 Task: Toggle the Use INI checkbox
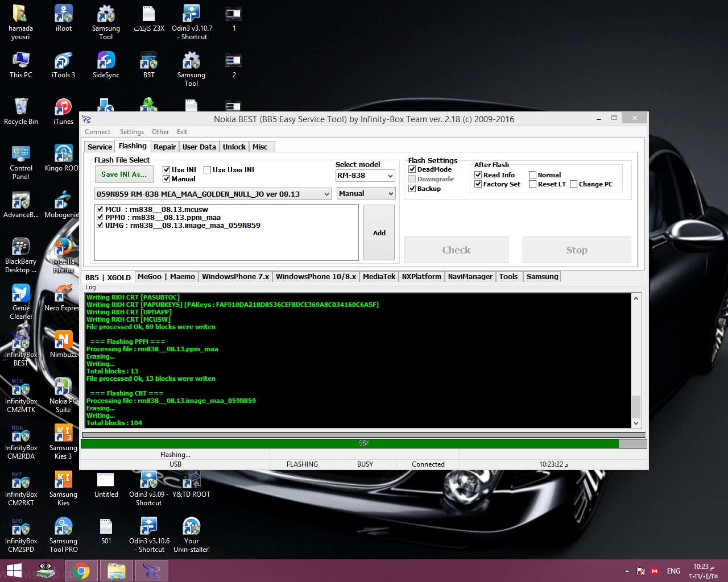167,169
